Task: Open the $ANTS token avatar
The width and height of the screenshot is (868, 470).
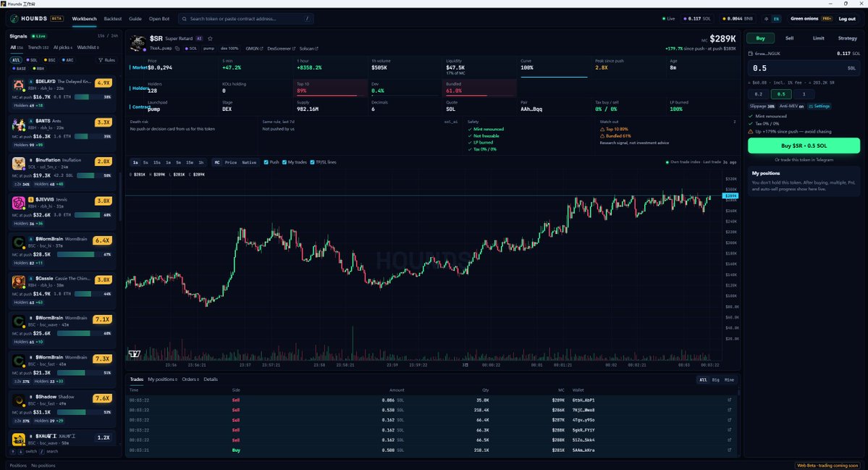Action: pyautogui.click(x=19, y=125)
